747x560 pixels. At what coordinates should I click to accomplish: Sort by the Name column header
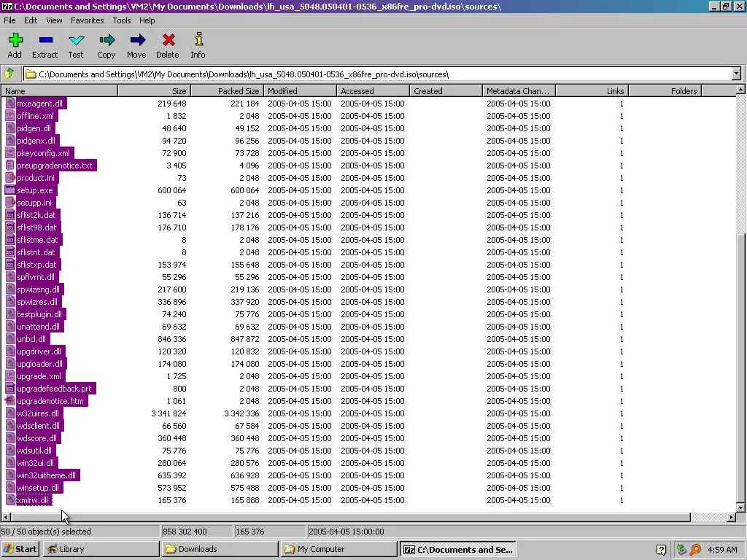point(59,91)
